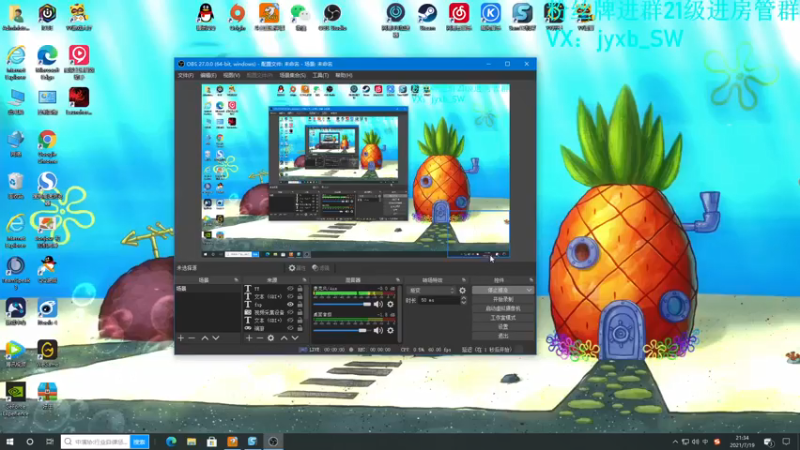Open source properties gear in sources toolbar

pos(271,338)
